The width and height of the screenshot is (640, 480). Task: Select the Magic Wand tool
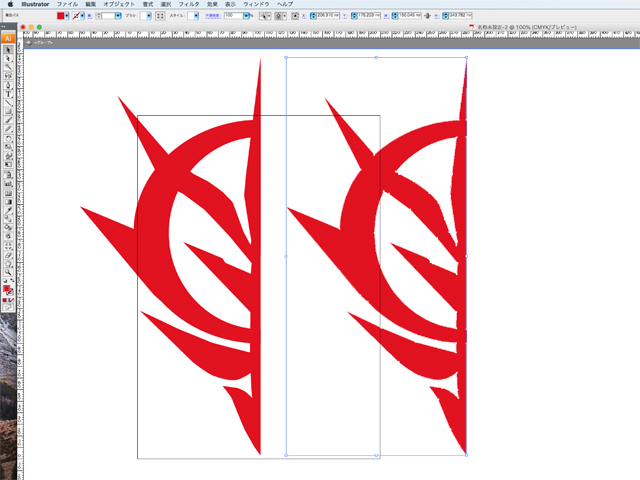point(8,67)
